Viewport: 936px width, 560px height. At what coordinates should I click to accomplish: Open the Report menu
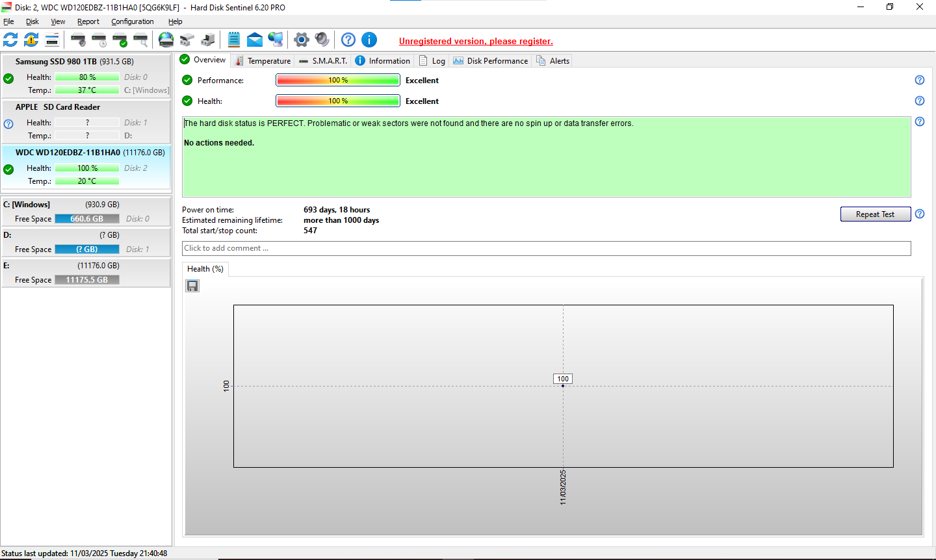[88, 21]
